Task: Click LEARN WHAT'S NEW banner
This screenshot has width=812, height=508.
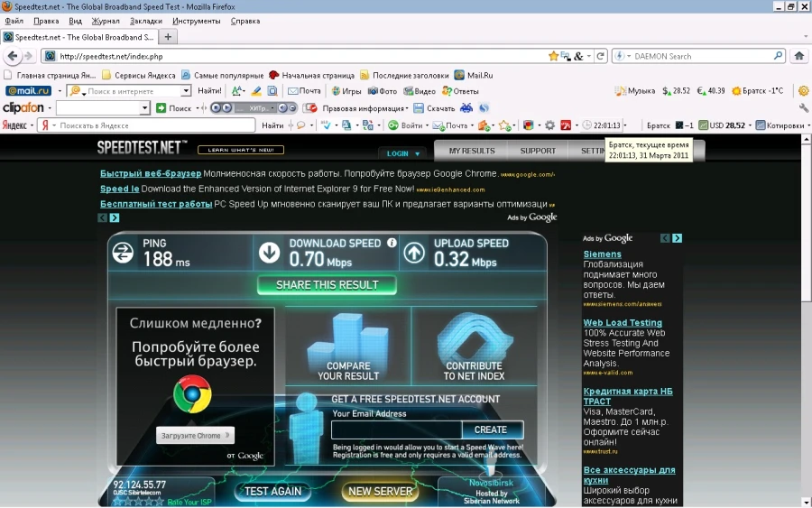Action: pos(241,150)
